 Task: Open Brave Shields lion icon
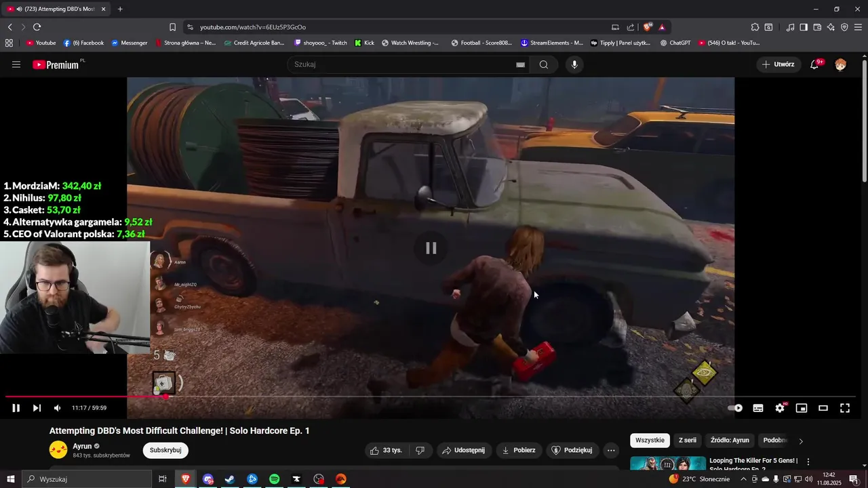(x=648, y=27)
